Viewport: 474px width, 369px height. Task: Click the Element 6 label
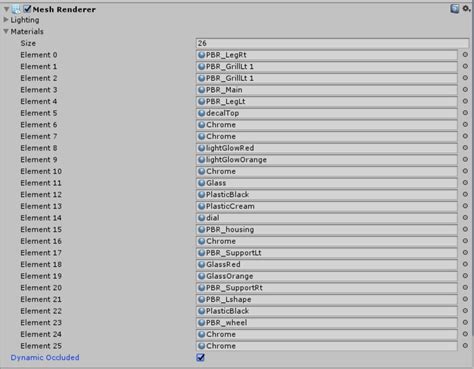pos(39,125)
